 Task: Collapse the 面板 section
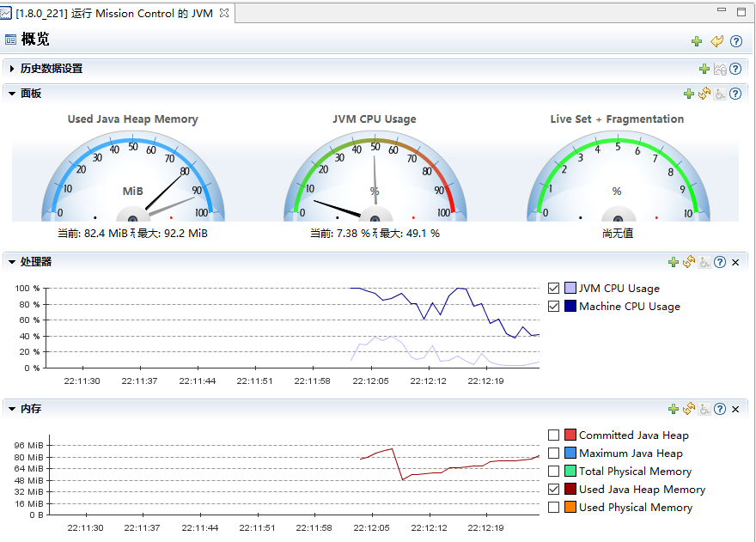pos(11,94)
